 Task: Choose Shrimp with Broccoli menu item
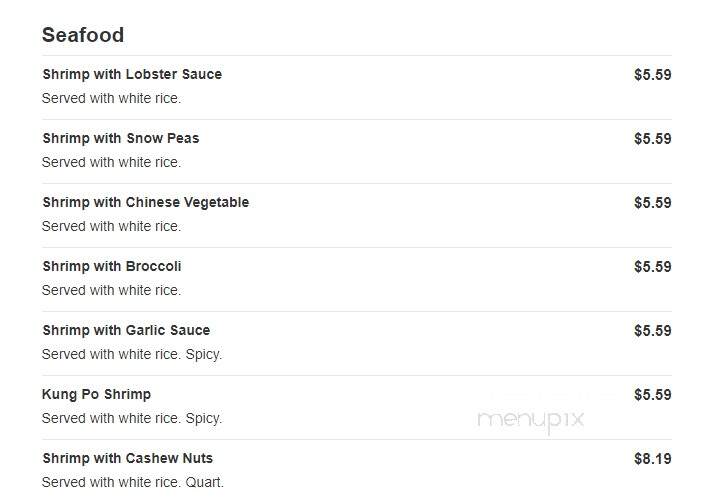(112, 266)
